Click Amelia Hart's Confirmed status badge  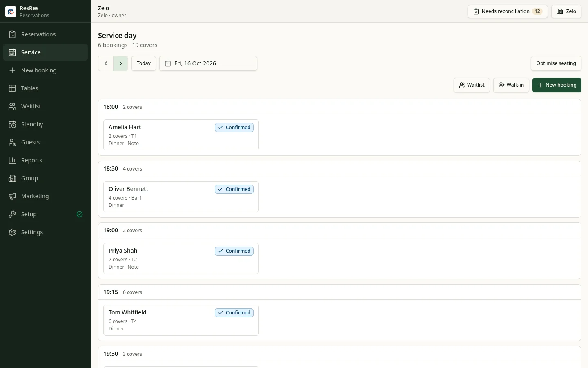pyautogui.click(x=234, y=128)
